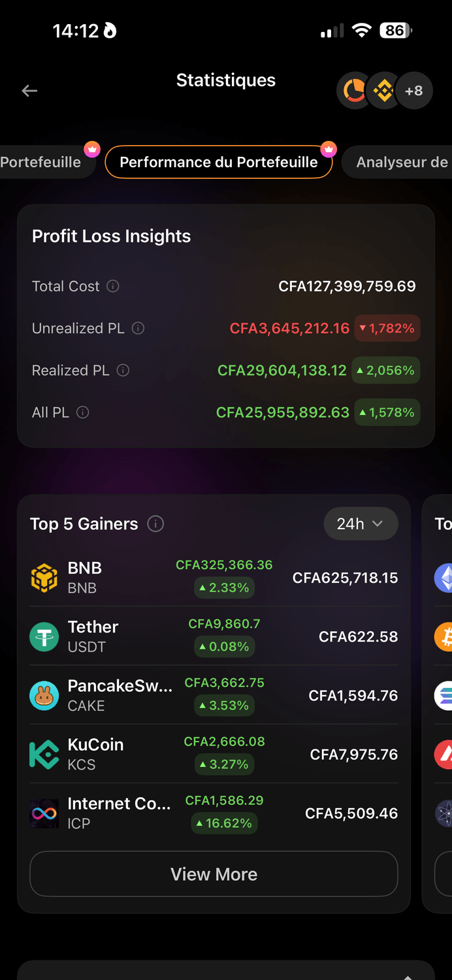
Task: Tap the PancakeSwap CAKE logo
Action: tap(44, 695)
